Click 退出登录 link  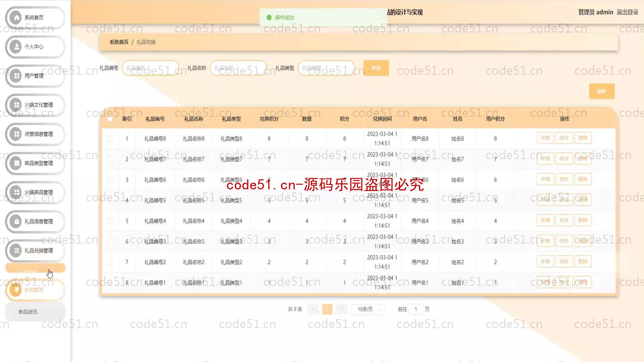coord(627,12)
